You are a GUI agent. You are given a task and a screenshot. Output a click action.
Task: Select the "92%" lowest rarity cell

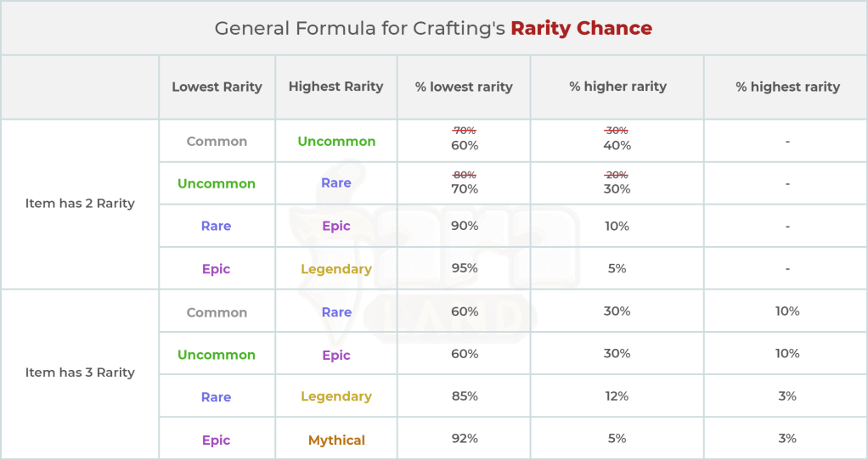click(465, 439)
